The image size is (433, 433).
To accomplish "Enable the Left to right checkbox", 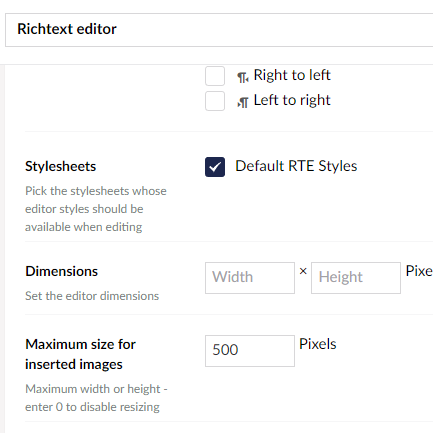I will [x=215, y=101].
